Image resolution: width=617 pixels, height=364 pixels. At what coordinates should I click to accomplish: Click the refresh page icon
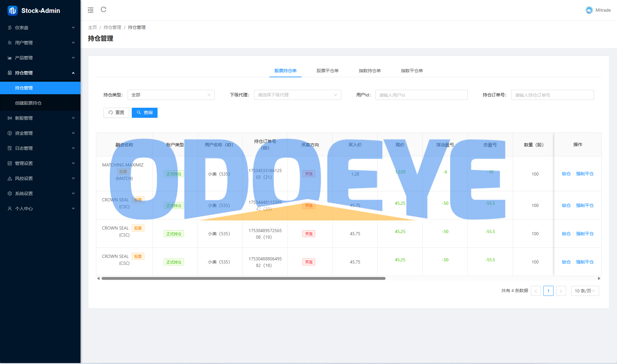tap(103, 10)
